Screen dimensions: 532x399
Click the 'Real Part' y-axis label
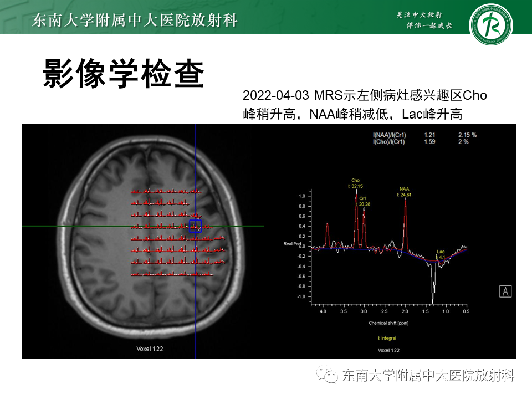coord(292,244)
